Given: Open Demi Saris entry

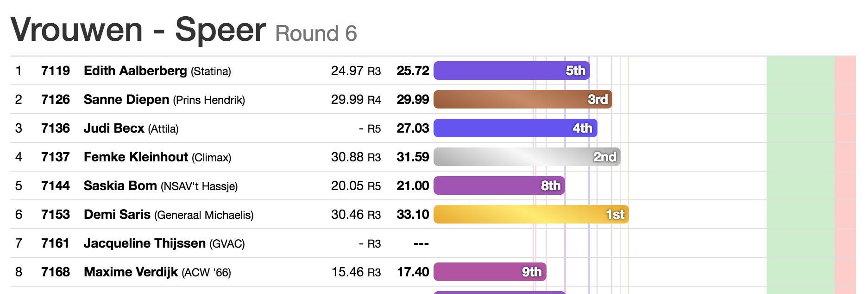Looking at the screenshot, I should click(117, 214).
